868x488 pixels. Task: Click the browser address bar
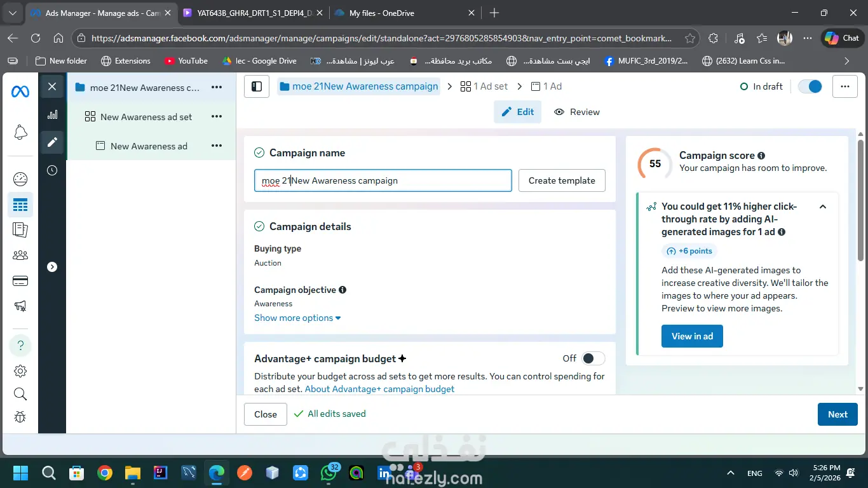381,38
